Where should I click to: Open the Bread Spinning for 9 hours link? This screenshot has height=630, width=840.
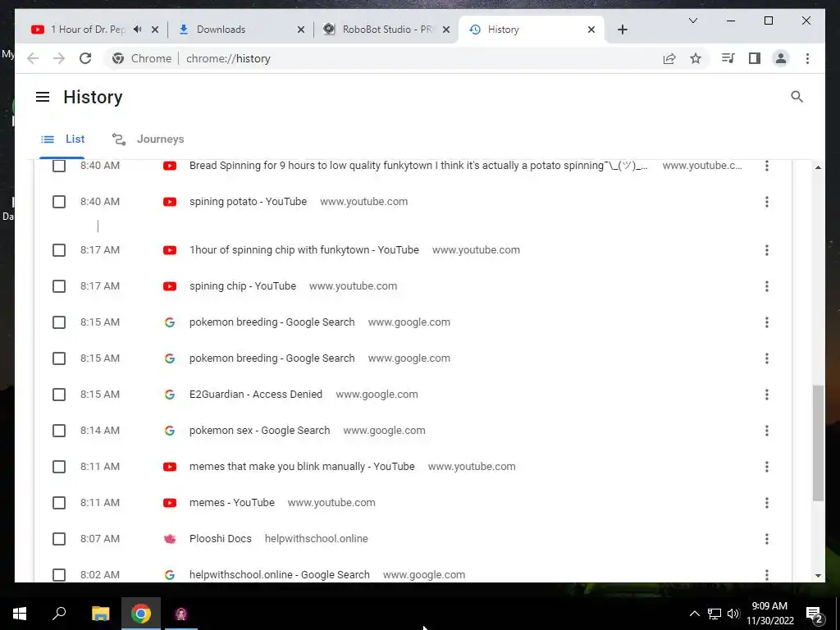click(418, 166)
